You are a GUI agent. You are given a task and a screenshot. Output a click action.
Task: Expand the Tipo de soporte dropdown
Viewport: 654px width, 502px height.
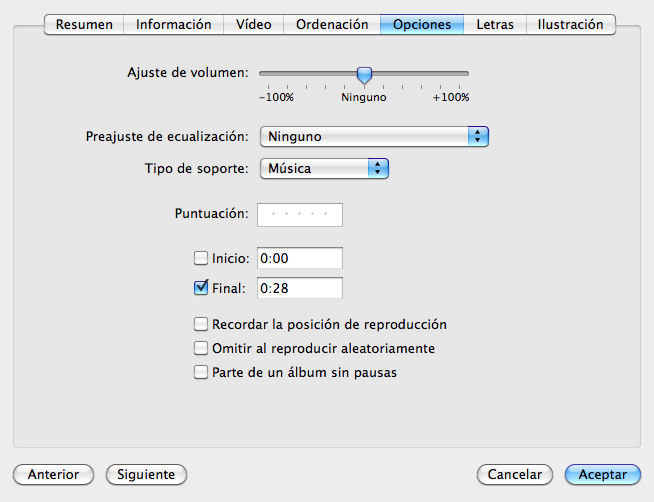point(324,168)
